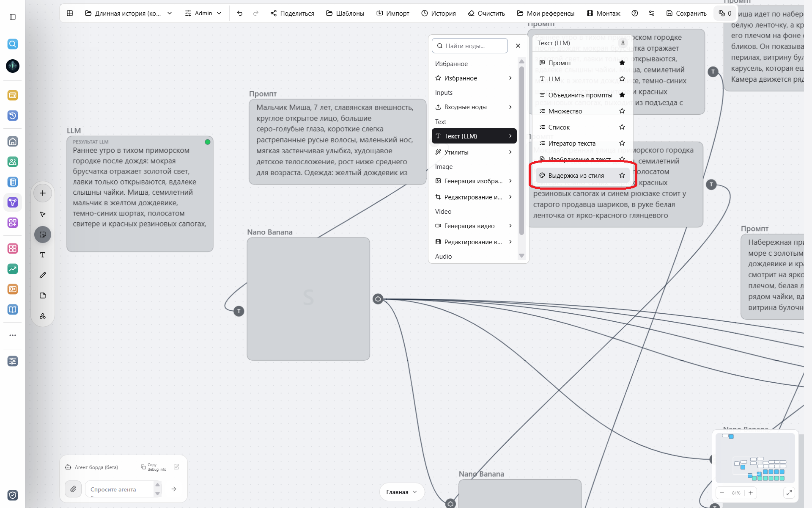
Task: Toggle favorite star for Объединить промпты
Action: click(x=622, y=95)
